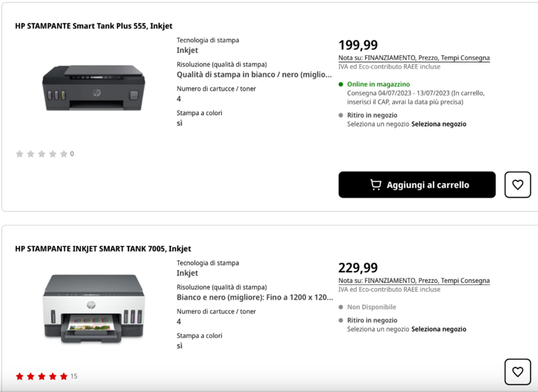Click the first gray star under Smart Tank Plus 555
538x392 pixels.
coord(19,153)
